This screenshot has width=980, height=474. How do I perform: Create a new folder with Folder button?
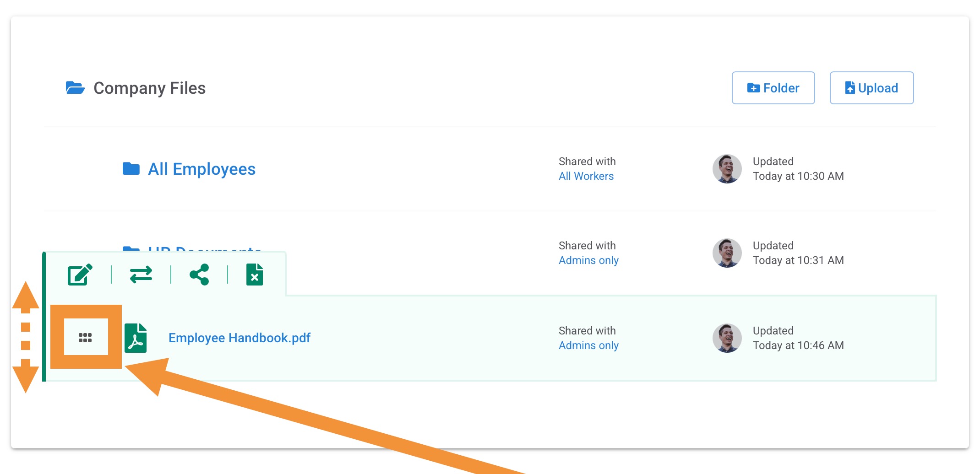coord(773,88)
